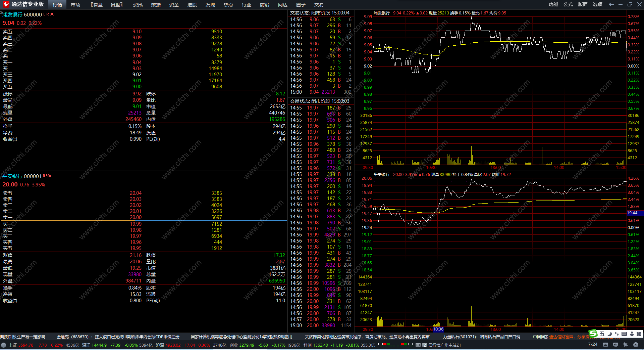Click the 科创 index value 1362.40
The height and width of the screenshot is (350, 644).
pos(320,345)
